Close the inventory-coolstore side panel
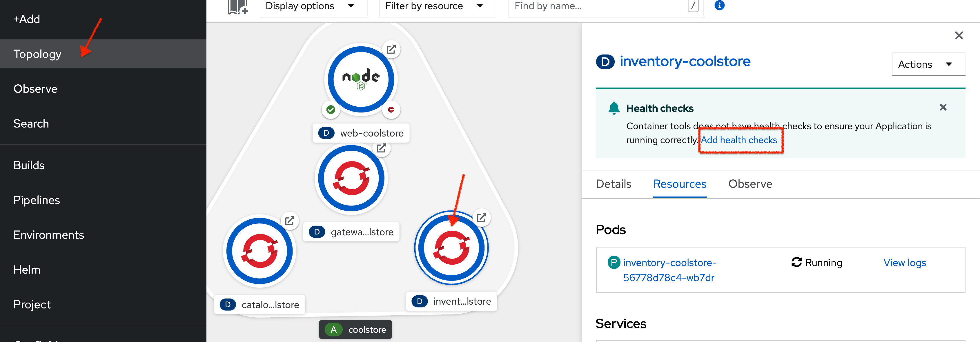Screen dimensions: 980x342 coord(959,35)
